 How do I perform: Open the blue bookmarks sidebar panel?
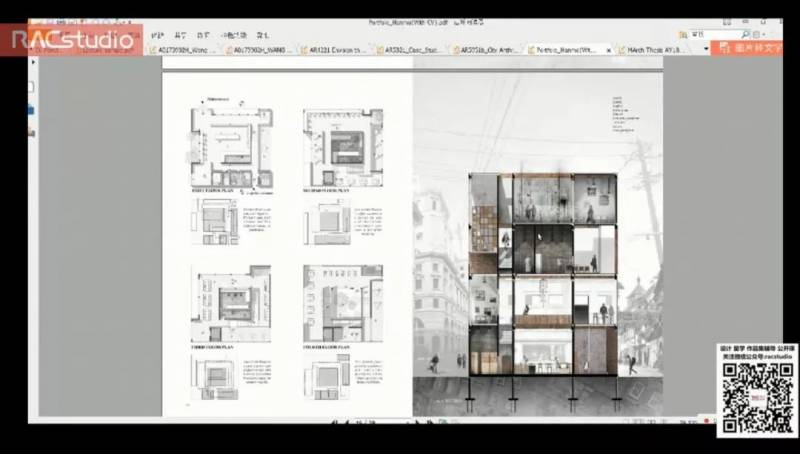click(32, 110)
